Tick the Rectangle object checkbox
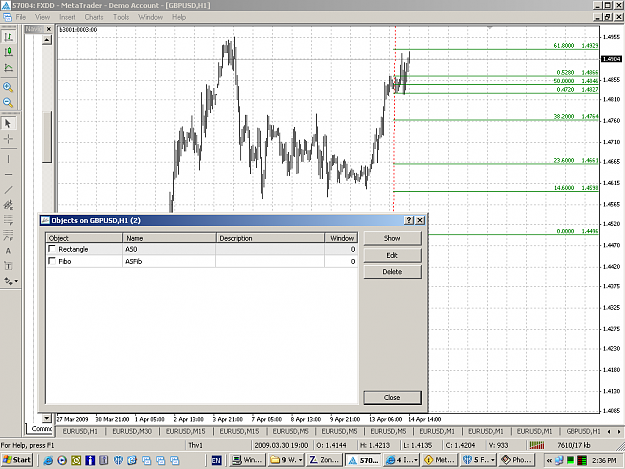Screen dimensions: 625x469 tap(52, 249)
